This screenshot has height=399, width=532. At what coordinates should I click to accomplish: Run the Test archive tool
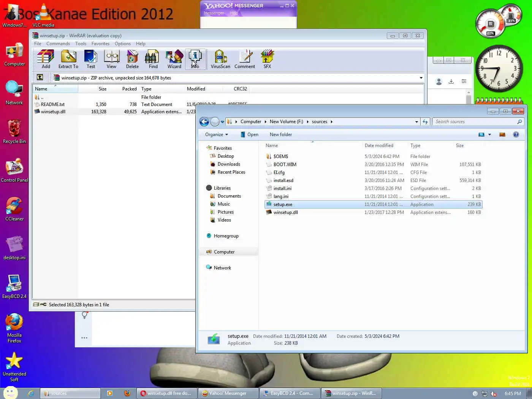click(90, 59)
